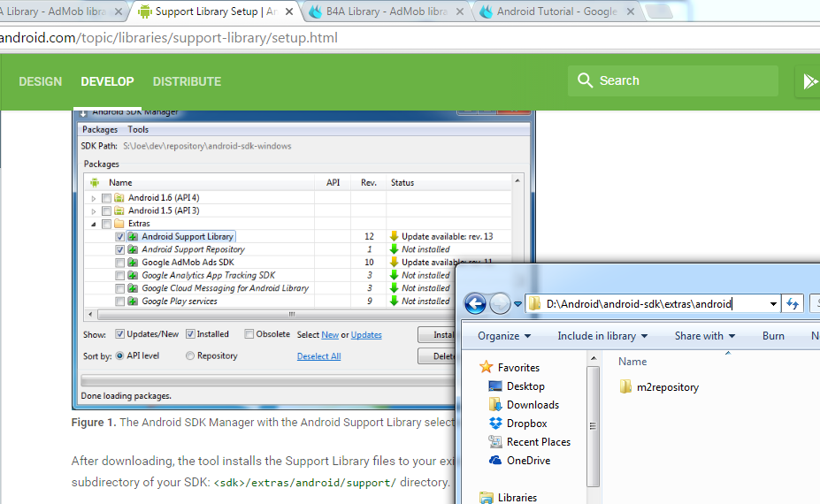Click the New link in SDK Manager
Viewport: 820px width, 504px height.
(330, 334)
